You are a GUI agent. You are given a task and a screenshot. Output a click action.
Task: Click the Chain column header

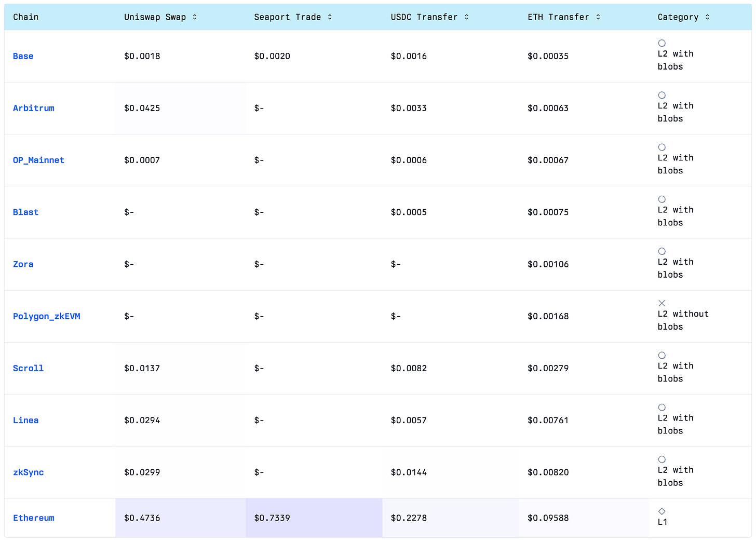26,17
